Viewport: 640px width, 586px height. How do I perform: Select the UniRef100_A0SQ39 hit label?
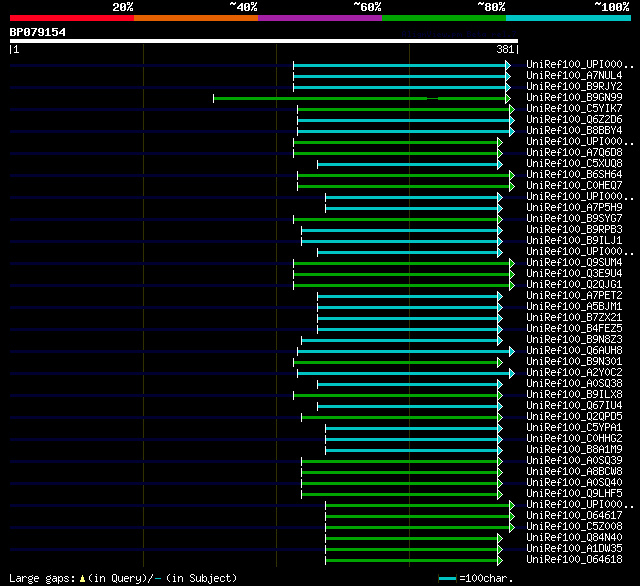coord(574,461)
